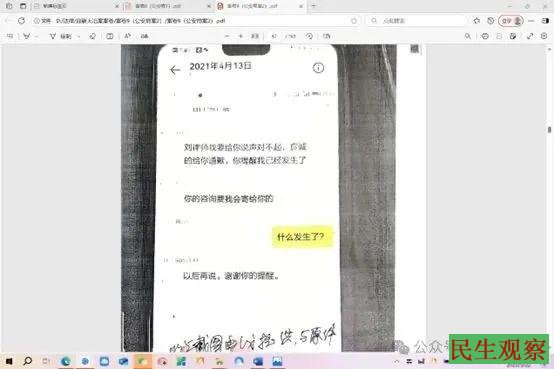Click the sign-in profile button

point(511,21)
